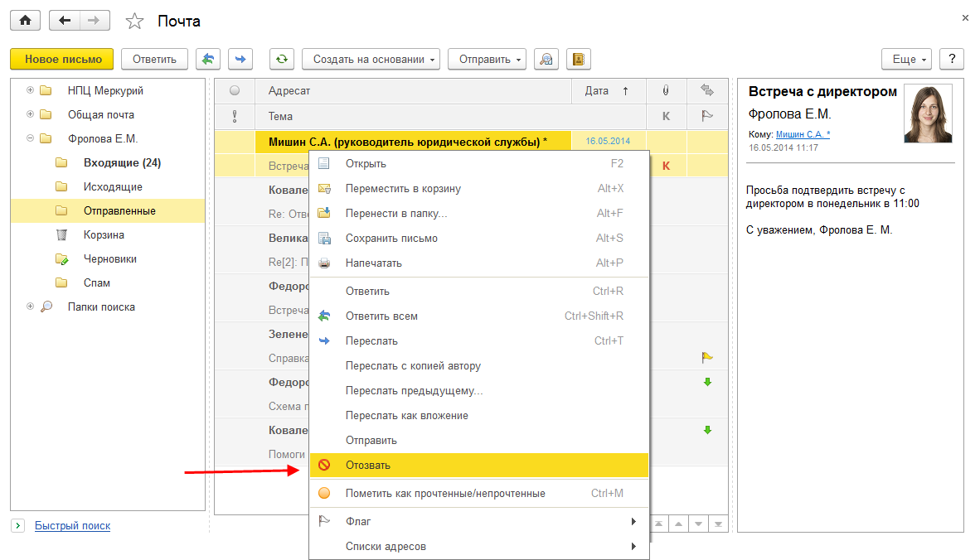Click the Новое письмо button

click(x=62, y=59)
